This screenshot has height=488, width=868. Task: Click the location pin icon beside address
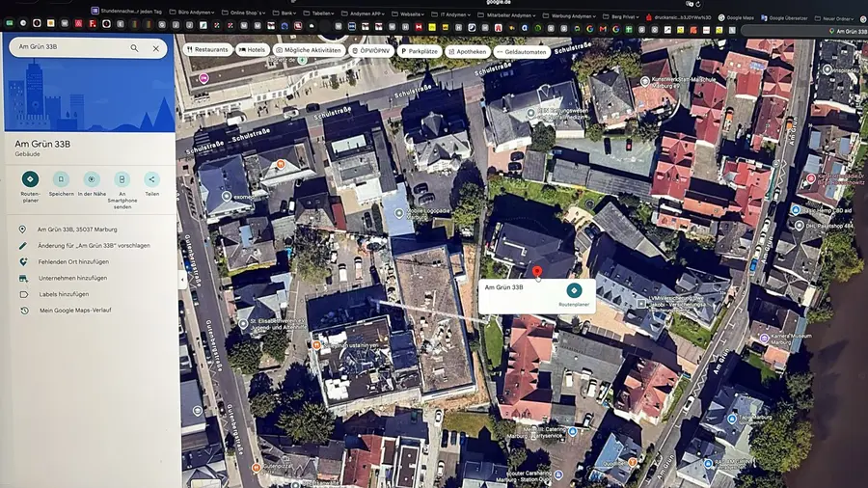[22, 230]
